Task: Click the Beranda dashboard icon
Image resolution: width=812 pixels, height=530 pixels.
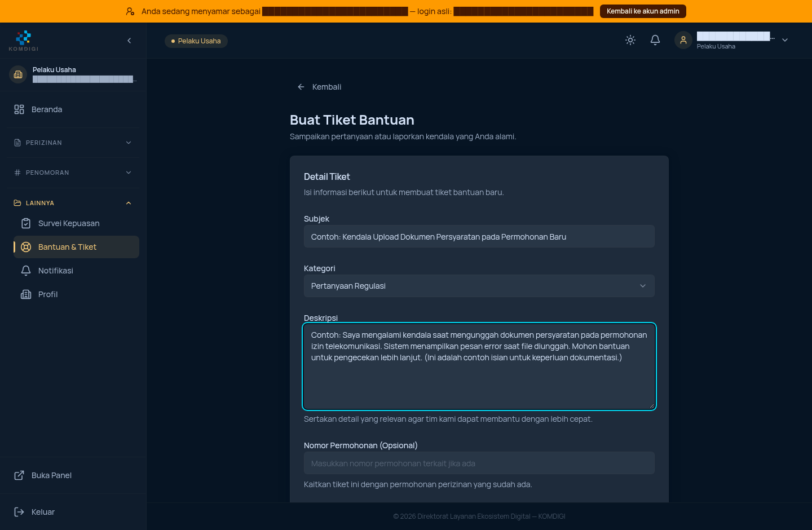Action: [19, 109]
